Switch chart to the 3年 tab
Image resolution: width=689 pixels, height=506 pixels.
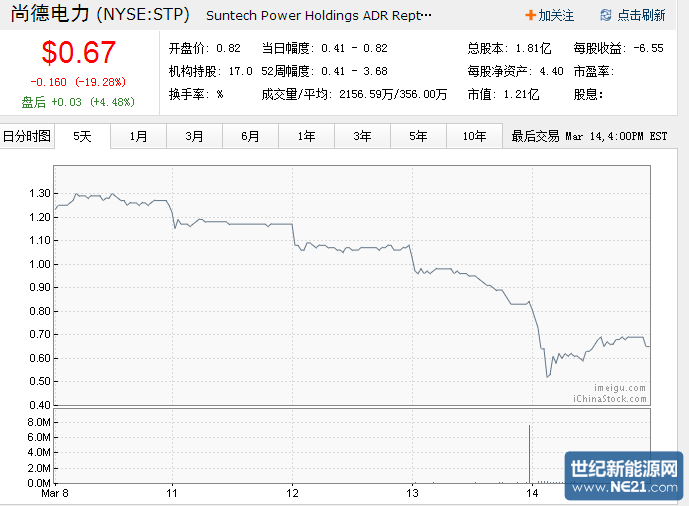click(363, 136)
